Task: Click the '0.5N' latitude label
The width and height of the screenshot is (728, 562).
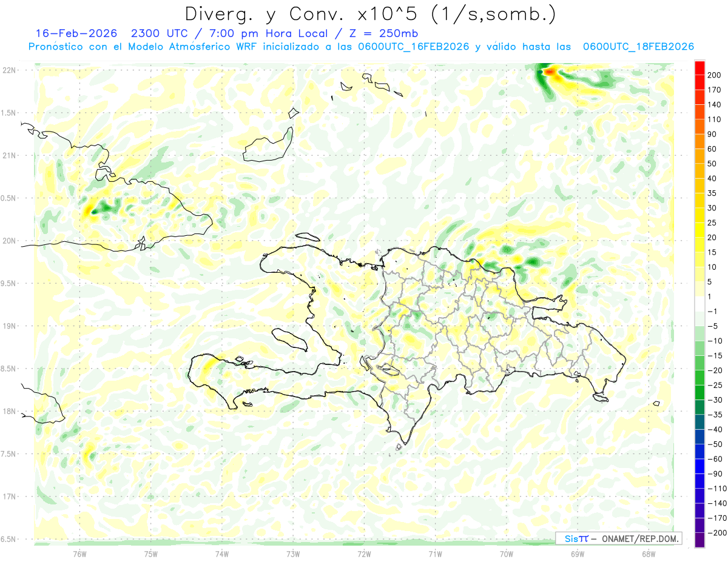Action: pos(8,198)
